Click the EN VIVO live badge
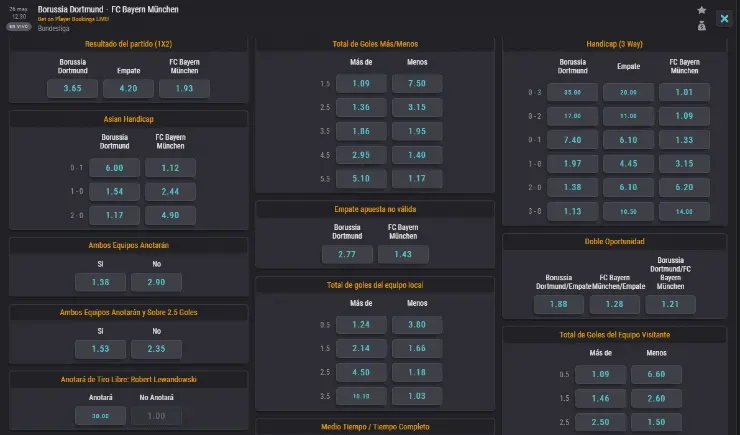Screen dimensions: 740x435 pos(20,28)
